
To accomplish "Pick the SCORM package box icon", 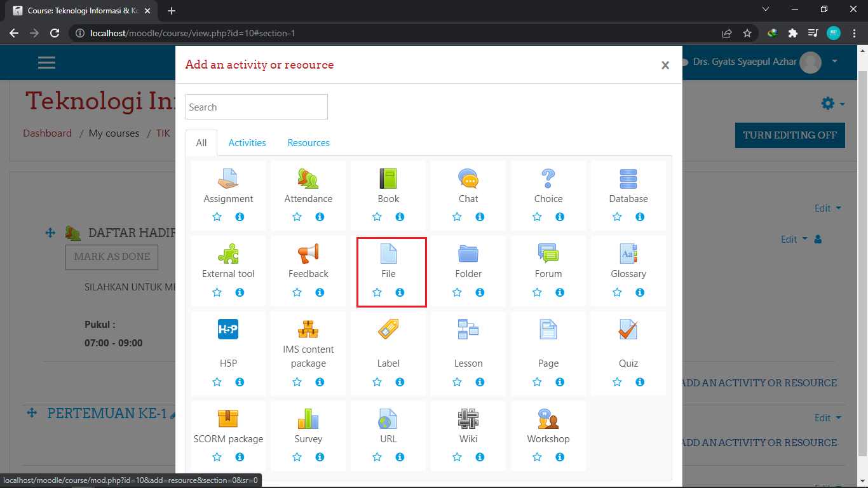I will tap(228, 419).
